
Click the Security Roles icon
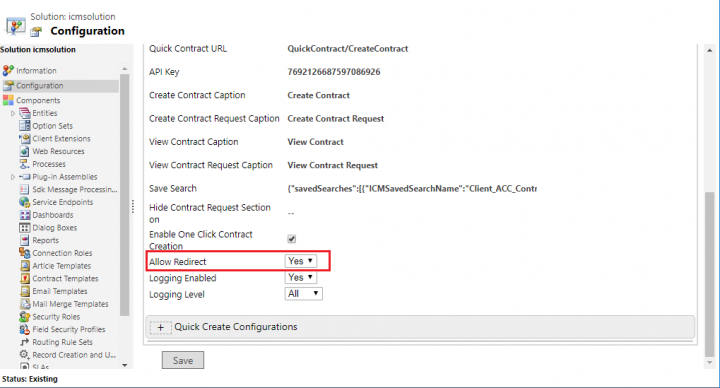(x=25, y=316)
